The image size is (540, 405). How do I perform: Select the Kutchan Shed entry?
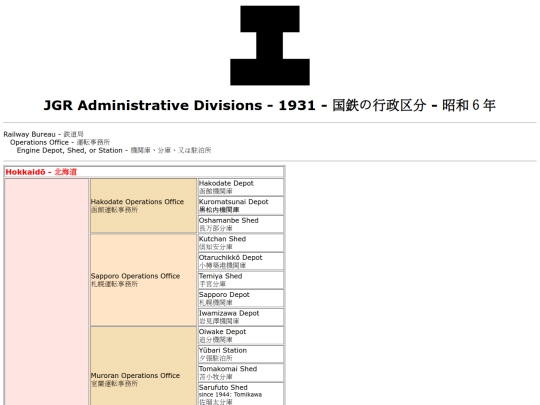point(241,243)
